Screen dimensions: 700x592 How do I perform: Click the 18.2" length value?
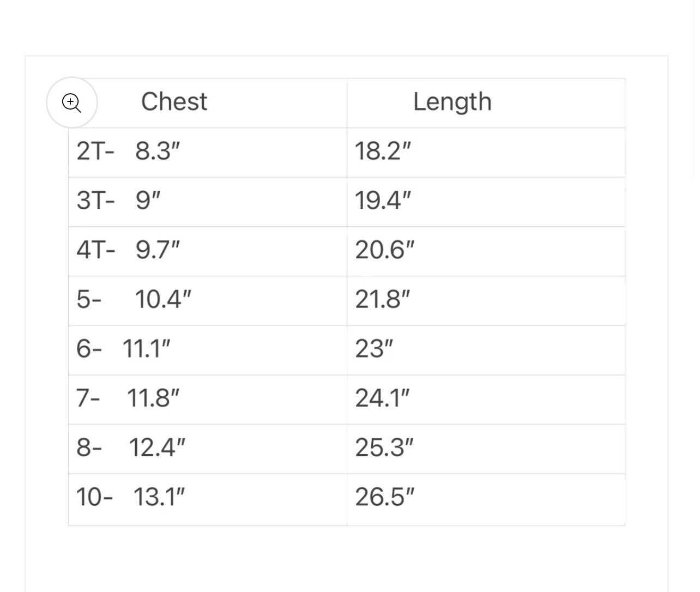383,151
